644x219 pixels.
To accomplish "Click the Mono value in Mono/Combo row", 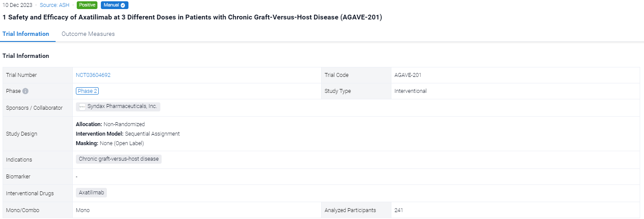I will [x=83, y=210].
